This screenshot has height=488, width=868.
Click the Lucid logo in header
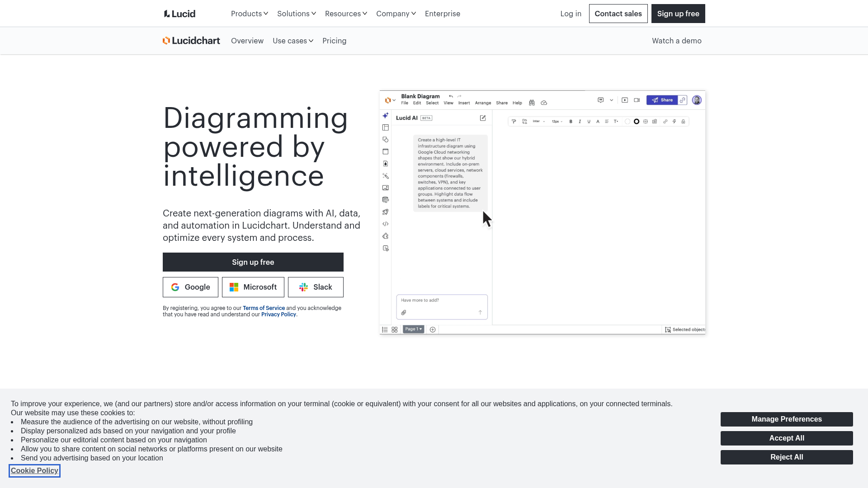pyautogui.click(x=179, y=14)
